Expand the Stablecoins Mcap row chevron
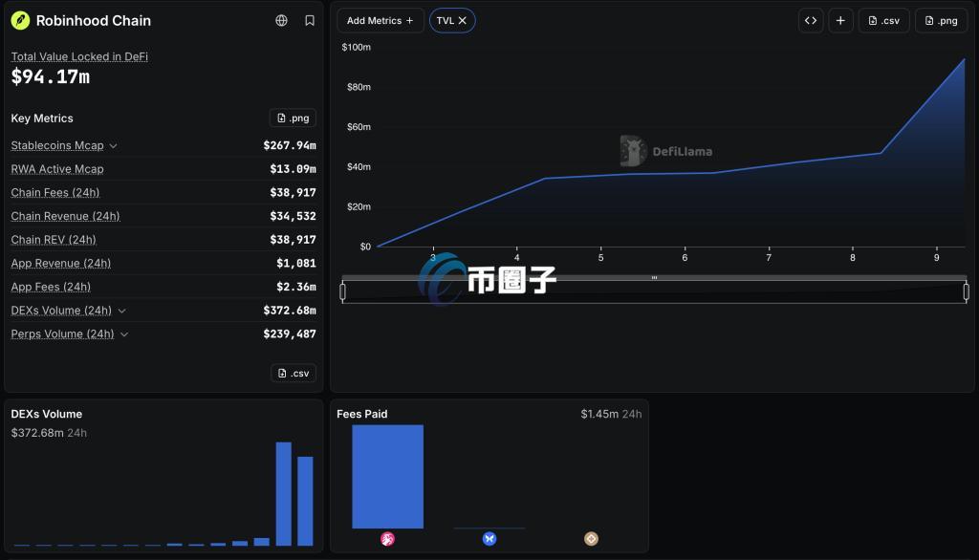 [113, 146]
